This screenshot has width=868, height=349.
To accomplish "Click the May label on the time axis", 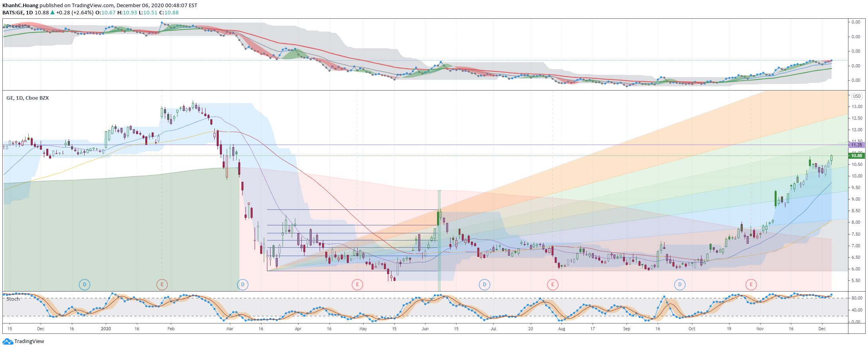I will click(363, 329).
